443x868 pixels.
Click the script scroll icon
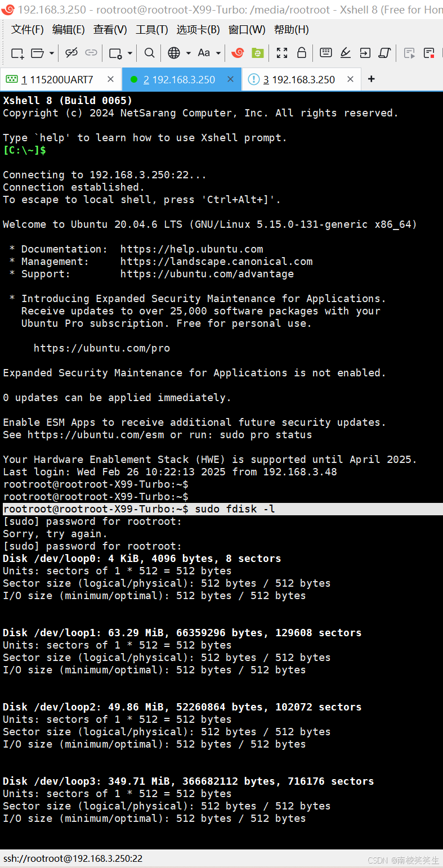tap(384, 53)
